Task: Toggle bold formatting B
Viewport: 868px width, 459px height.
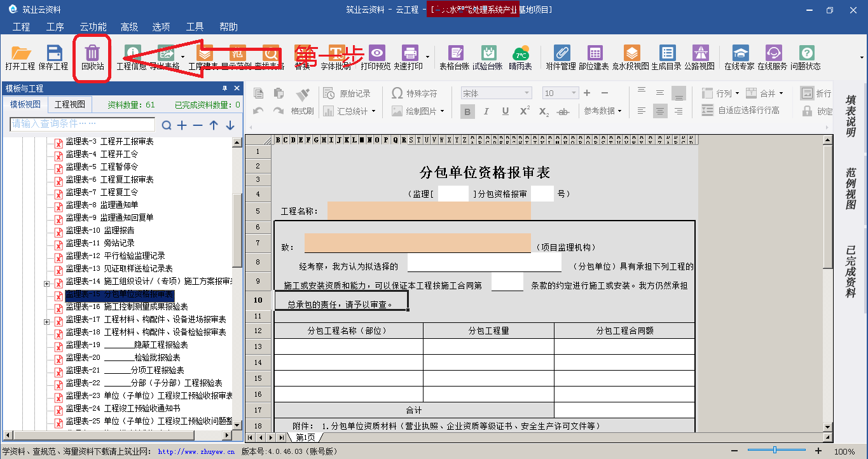Action: 467,111
